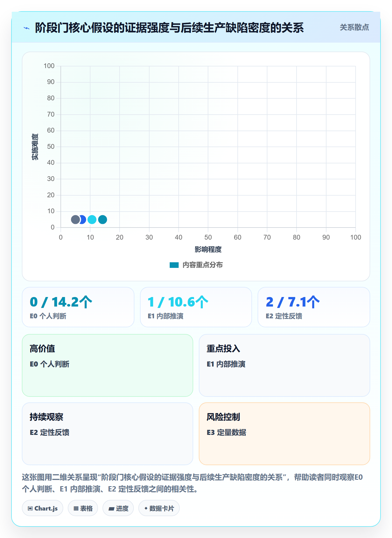Open the E0 个人判断 metric card showing 14.2个

point(78,307)
